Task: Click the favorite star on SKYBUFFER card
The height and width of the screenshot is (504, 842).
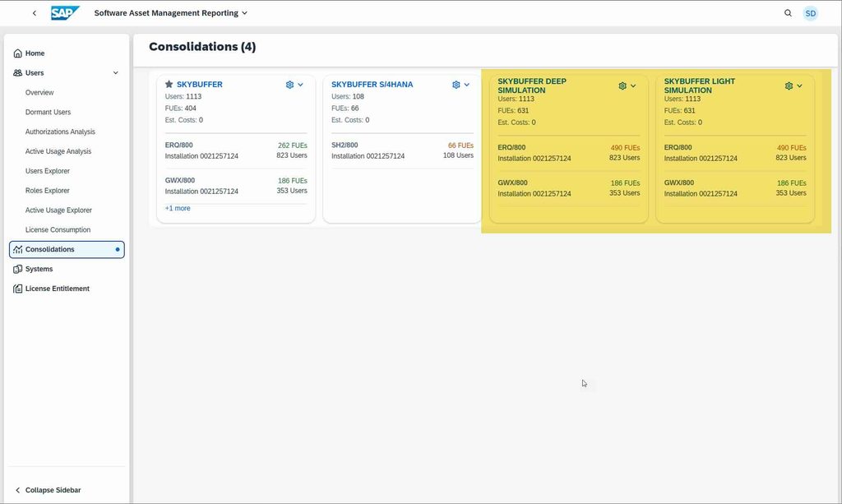Action: tap(169, 84)
